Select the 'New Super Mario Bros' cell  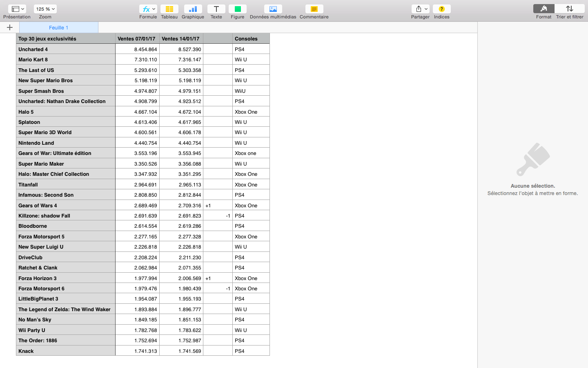point(66,80)
